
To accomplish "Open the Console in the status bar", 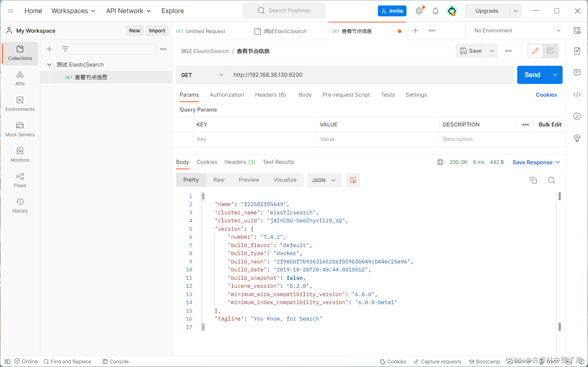I will (x=115, y=362).
